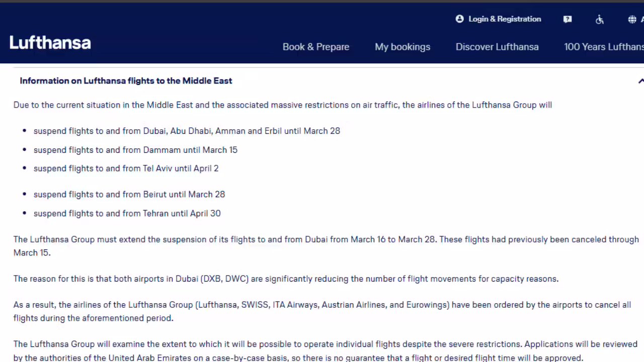Click the intro sentence starting "Due to the current situation"

(282, 105)
